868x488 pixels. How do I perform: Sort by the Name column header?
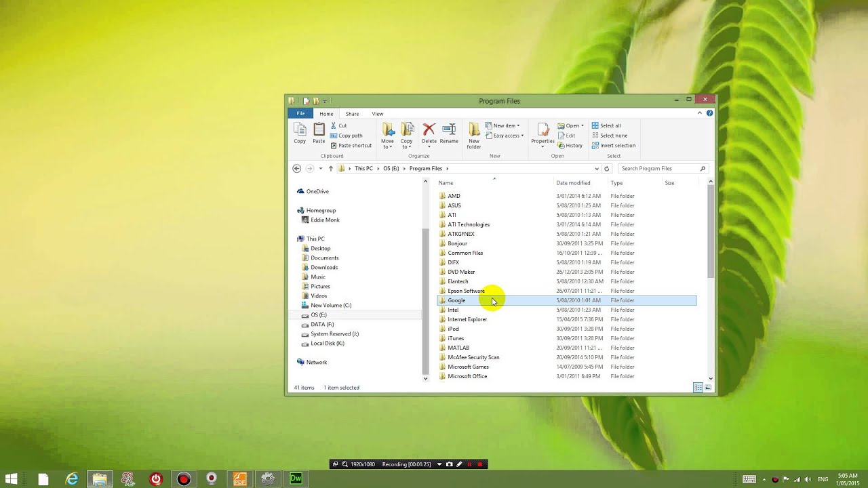[x=446, y=183]
